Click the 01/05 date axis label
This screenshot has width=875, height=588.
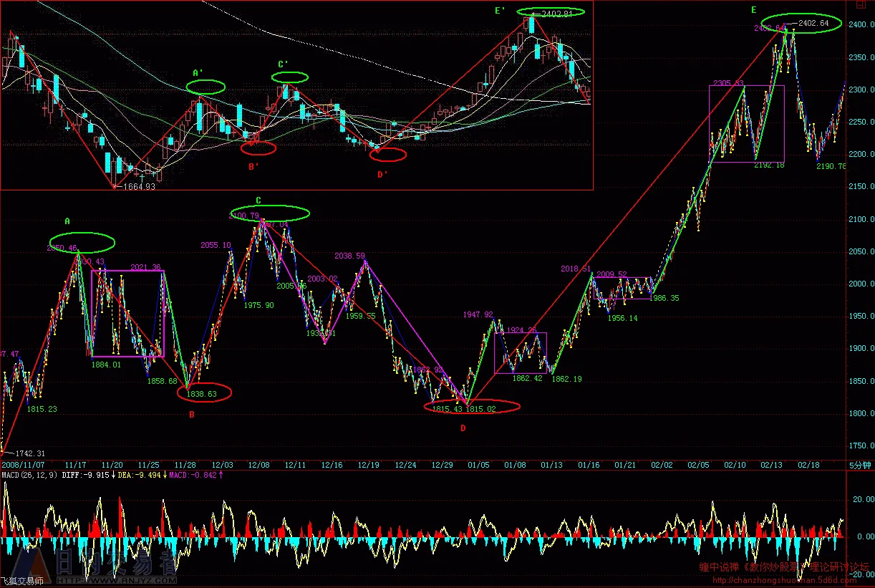(x=479, y=465)
